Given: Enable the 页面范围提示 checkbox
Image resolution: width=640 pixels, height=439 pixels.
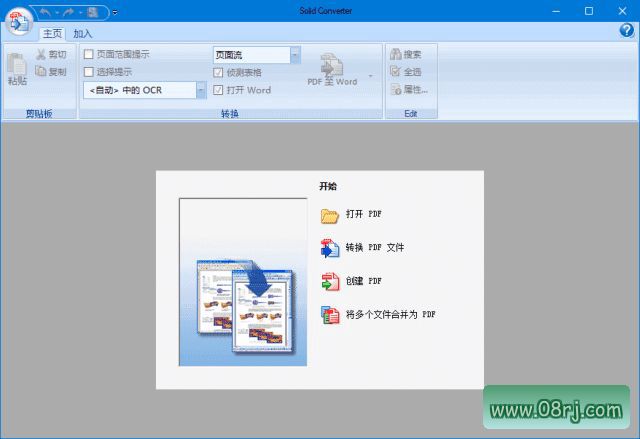Looking at the screenshot, I should click(89, 54).
